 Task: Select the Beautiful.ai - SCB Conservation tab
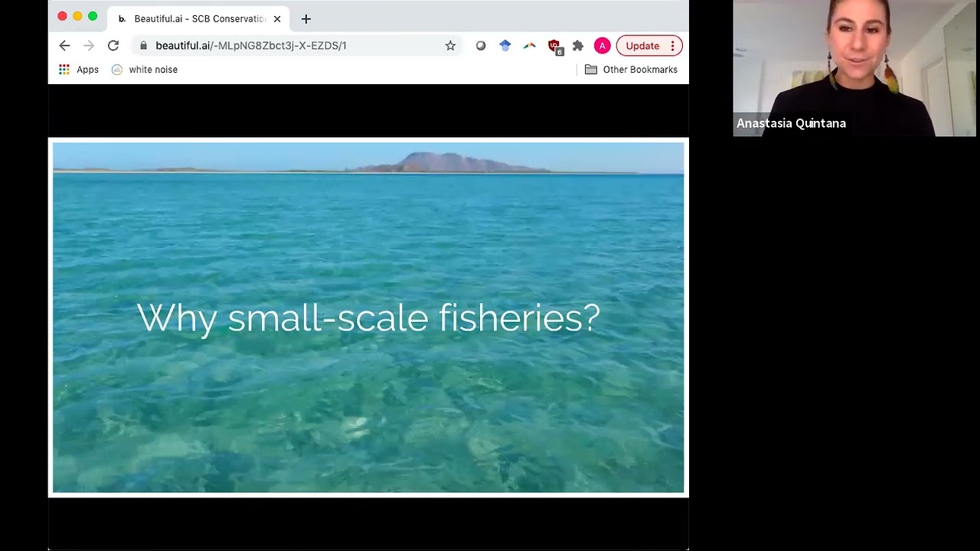pos(198,18)
